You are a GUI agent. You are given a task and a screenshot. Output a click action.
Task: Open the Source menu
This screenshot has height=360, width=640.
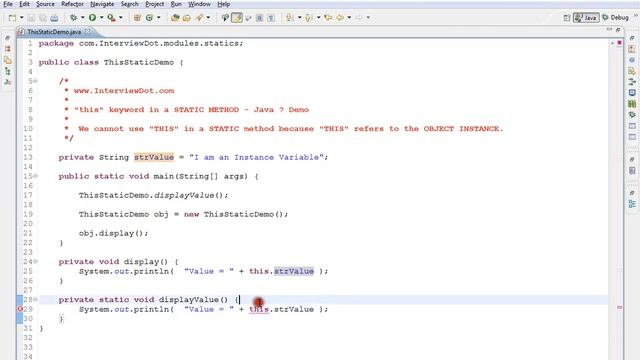click(45, 4)
